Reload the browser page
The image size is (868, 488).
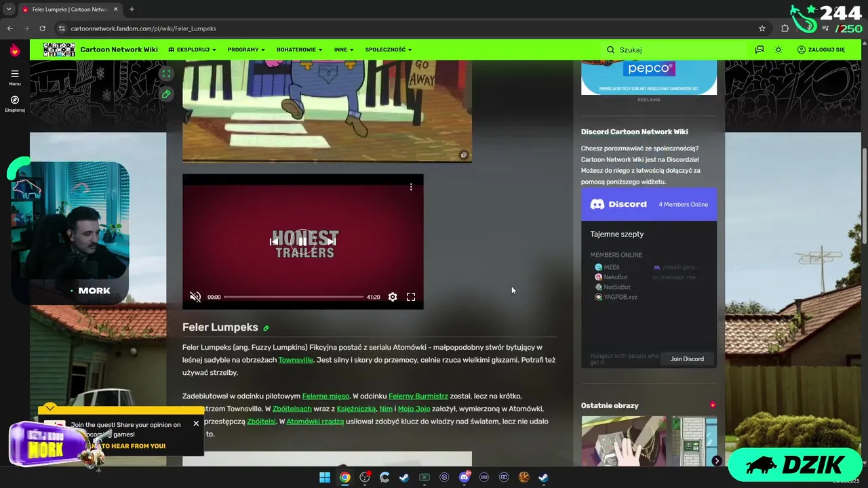click(42, 28)
